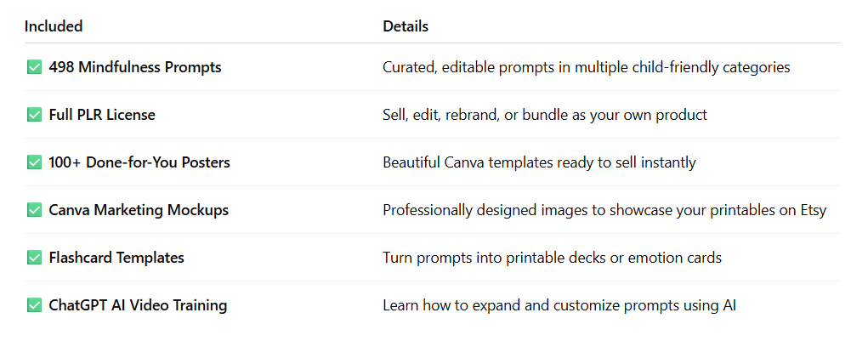Click the checkmark beside ChatGPT AI Video Training
The width and height of the screenshot is (868, 341).
click(x=34, y=305)
